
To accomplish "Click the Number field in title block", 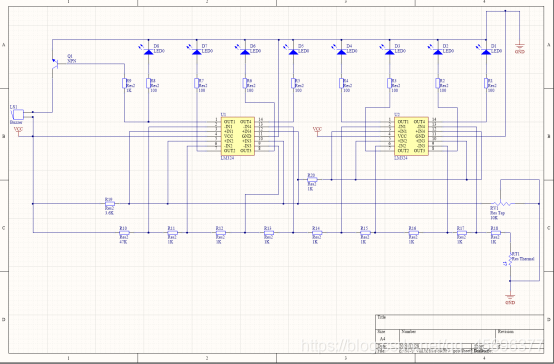I will (x=447, y=336).
